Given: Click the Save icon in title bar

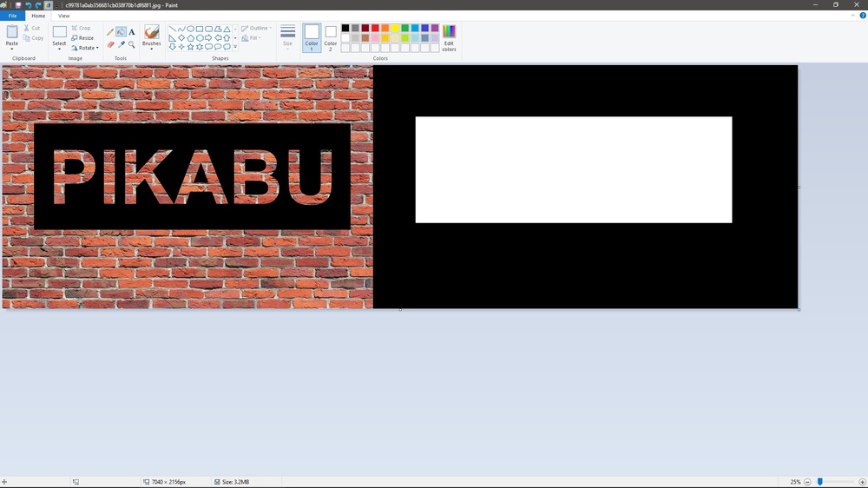Looking at the screenshot, I should pyautogui.click(x=17, y=5).
